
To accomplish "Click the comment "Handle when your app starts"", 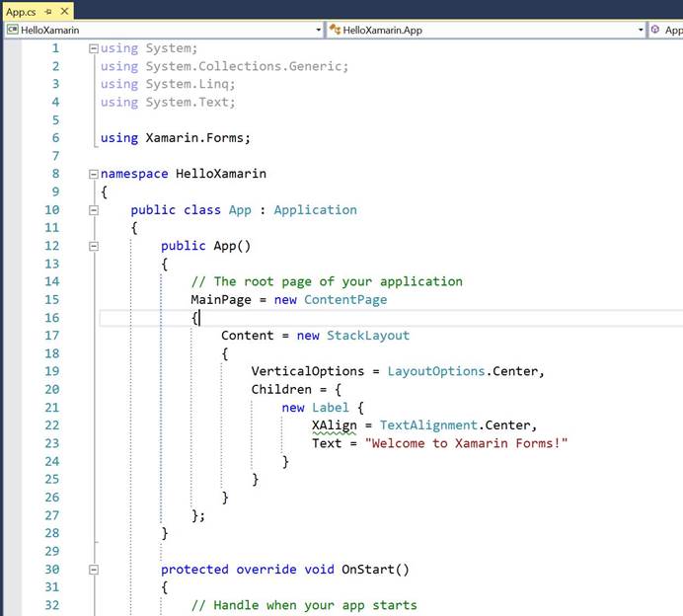I will tap(304, 605).
